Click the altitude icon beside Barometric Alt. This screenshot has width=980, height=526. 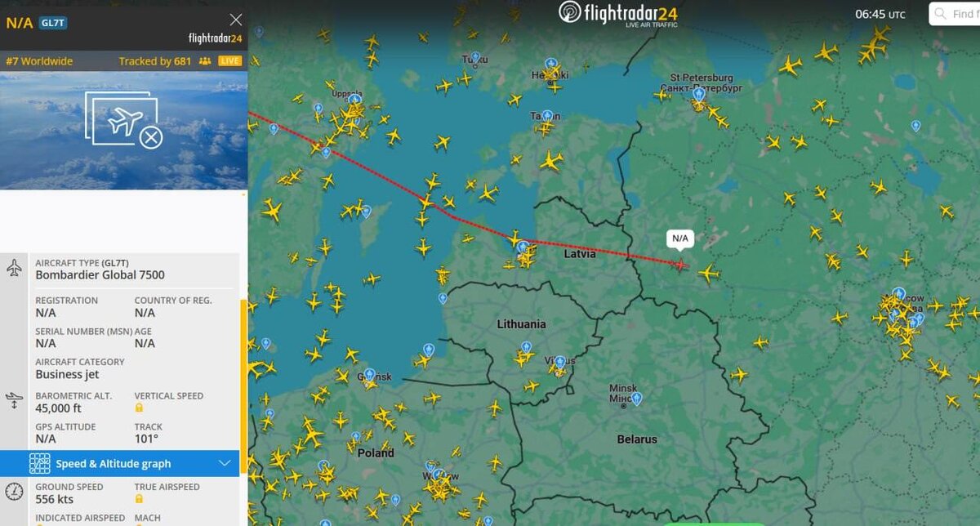[14, 401]
